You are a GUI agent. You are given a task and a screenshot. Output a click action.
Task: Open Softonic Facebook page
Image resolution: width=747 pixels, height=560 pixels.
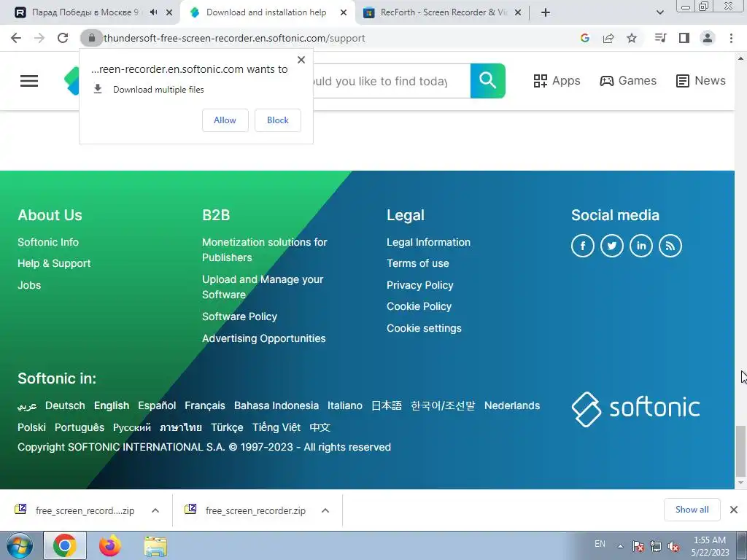coord(583,246)
